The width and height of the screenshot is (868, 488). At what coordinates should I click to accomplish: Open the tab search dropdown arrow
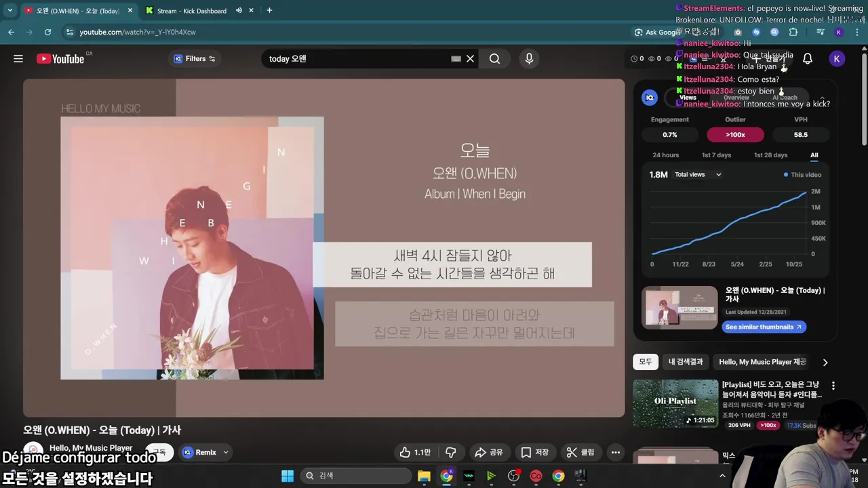[9, 11]
